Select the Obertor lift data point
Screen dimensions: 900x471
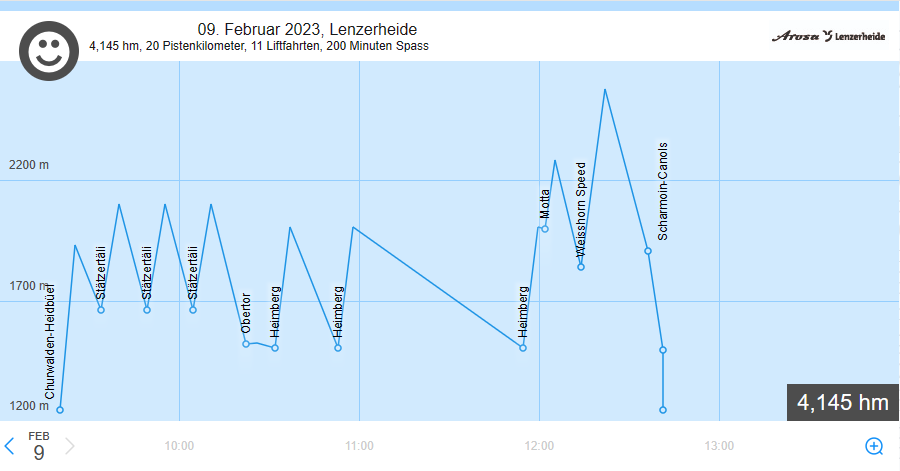click(246, 344)
